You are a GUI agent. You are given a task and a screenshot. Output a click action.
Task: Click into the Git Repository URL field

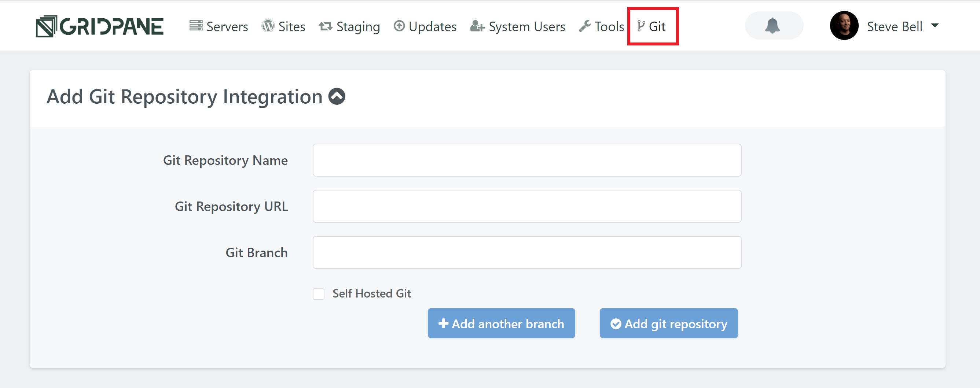click(526, 206)
